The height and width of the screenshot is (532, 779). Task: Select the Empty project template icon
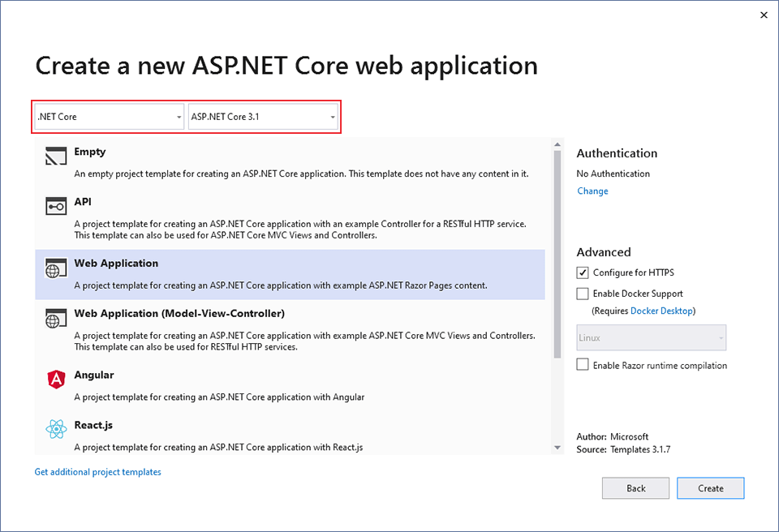pyautogui.click(x=55, y=156)
